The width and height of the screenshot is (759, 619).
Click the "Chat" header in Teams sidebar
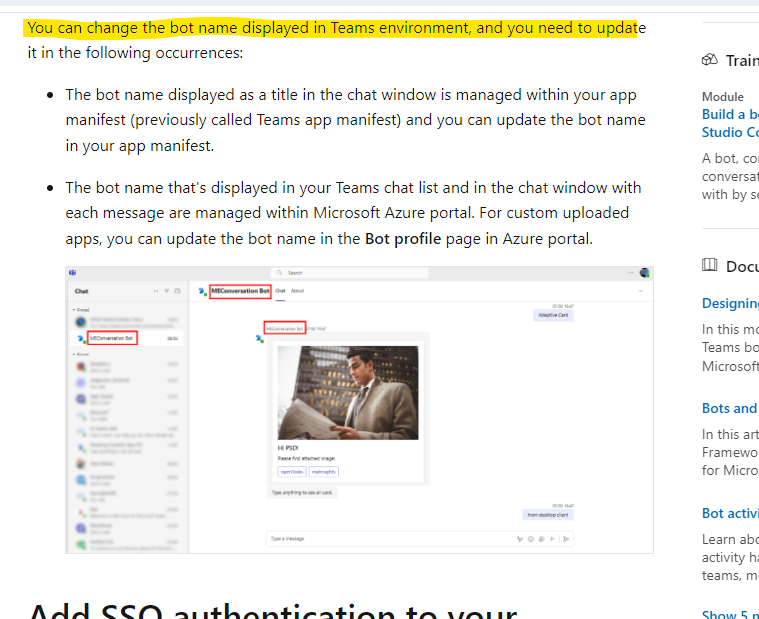(x=81, y=291)
